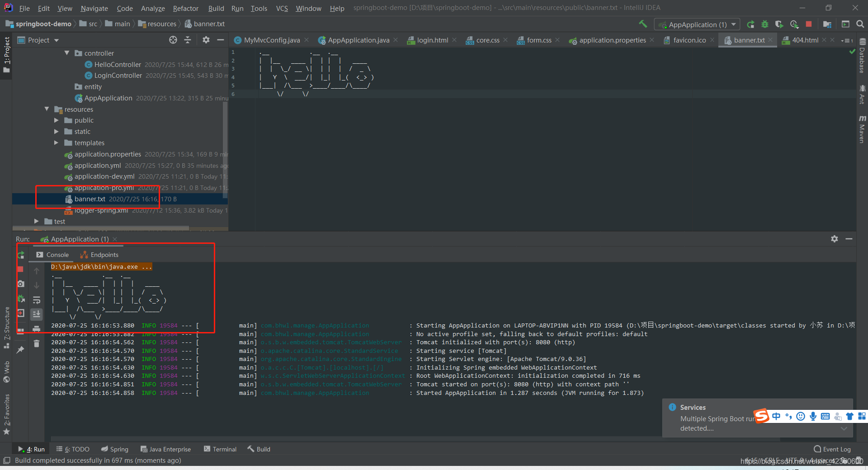Stop process in the Run panel
The image size is (868, 470).
(x=20, y=269)
